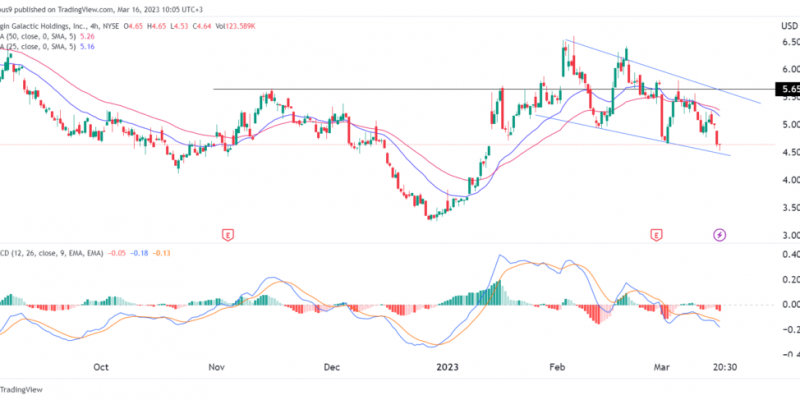Click the SMA 25 value 5.16
The height and width of the screenshot is (400, 800).
point(89,46)
